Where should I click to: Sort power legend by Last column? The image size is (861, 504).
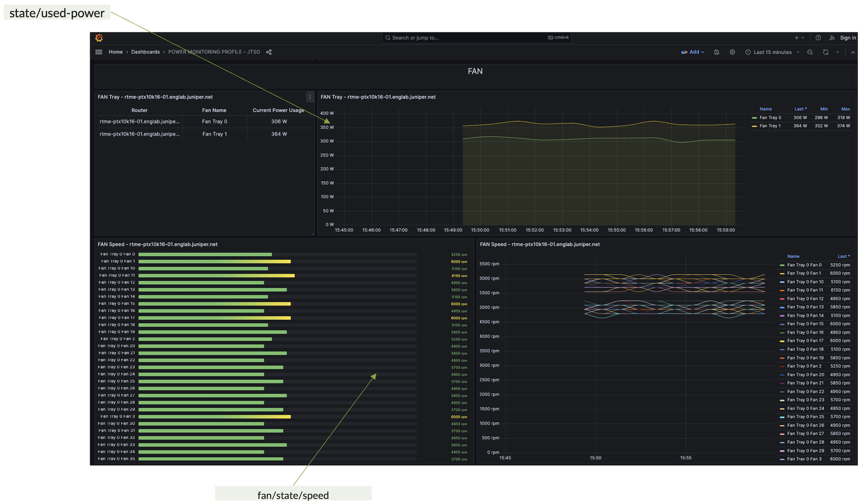click(800, 109)
